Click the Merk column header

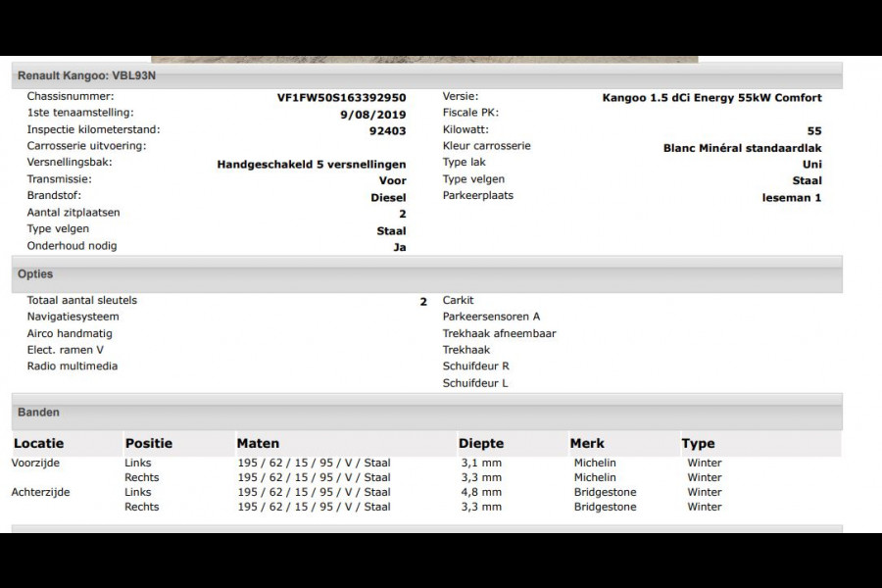pyautogui.click(x=587, y=444)
